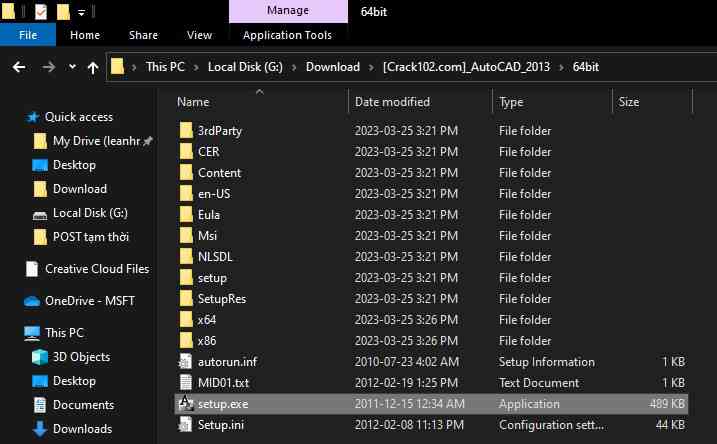Viewport: 717px width, 444px height.
Task: Select the 3D Objects icon in sidebar
Action: click(40, 357)
